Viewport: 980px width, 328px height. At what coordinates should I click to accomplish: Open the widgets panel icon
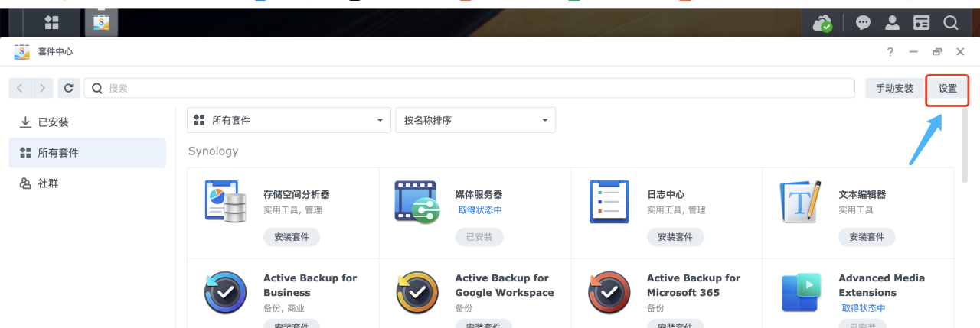(921, 23)
